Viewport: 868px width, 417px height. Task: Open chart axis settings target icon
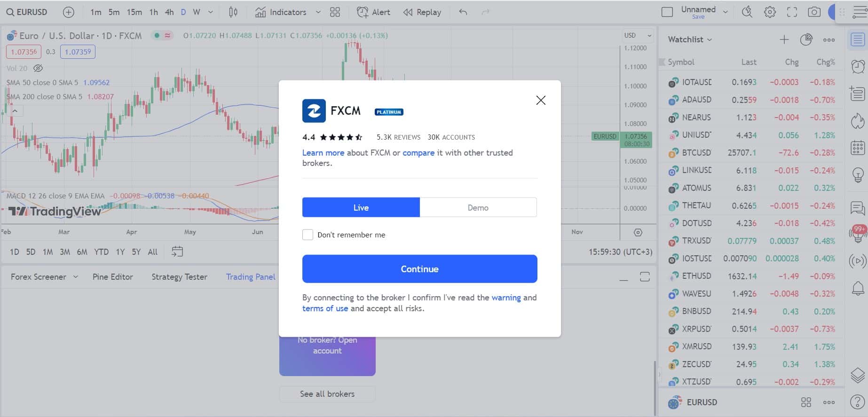pyautogui.click(x=638, y=232)
